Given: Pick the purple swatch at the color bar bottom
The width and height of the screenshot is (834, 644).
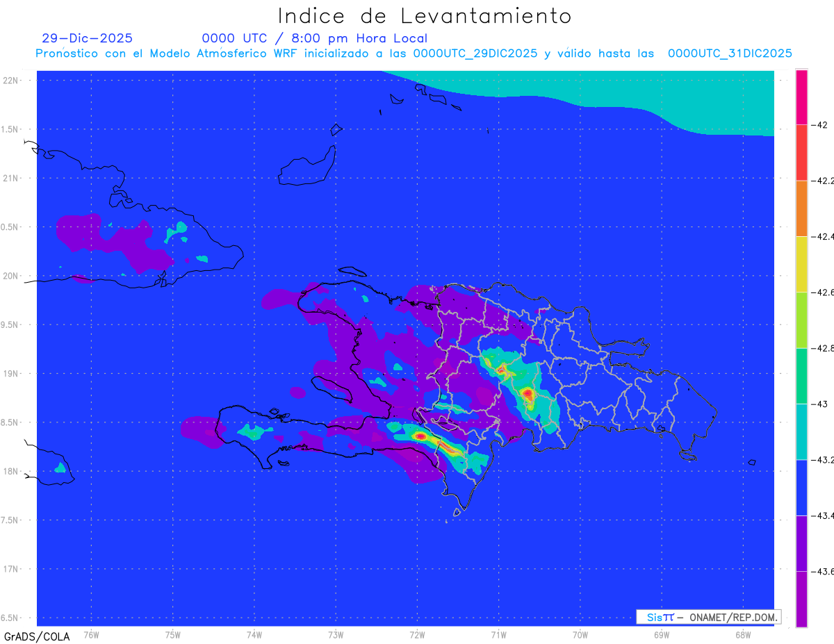Looking at the screenshot, I should (x=801, y=599).
